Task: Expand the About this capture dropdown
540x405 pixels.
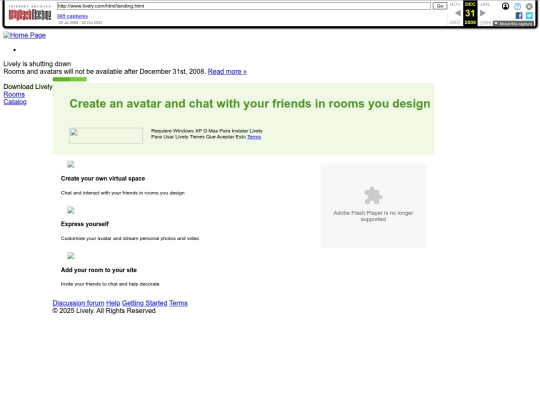Action: coord(513,23)
